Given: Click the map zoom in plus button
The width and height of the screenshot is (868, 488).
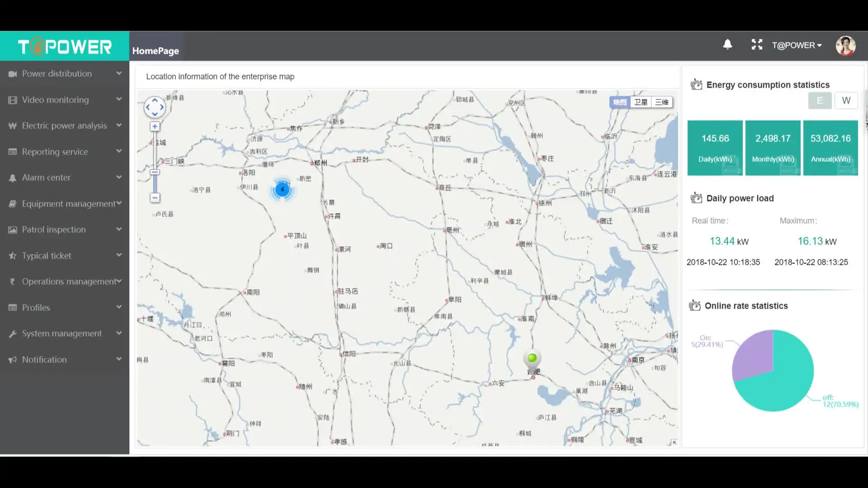Looking at the screenshot, I should (x=155, y=127).
